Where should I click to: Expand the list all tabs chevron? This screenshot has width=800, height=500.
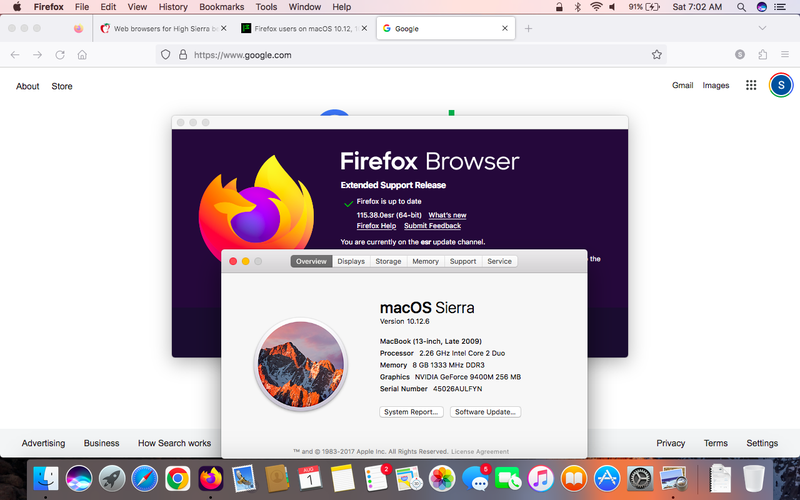[x=762, y=28]
